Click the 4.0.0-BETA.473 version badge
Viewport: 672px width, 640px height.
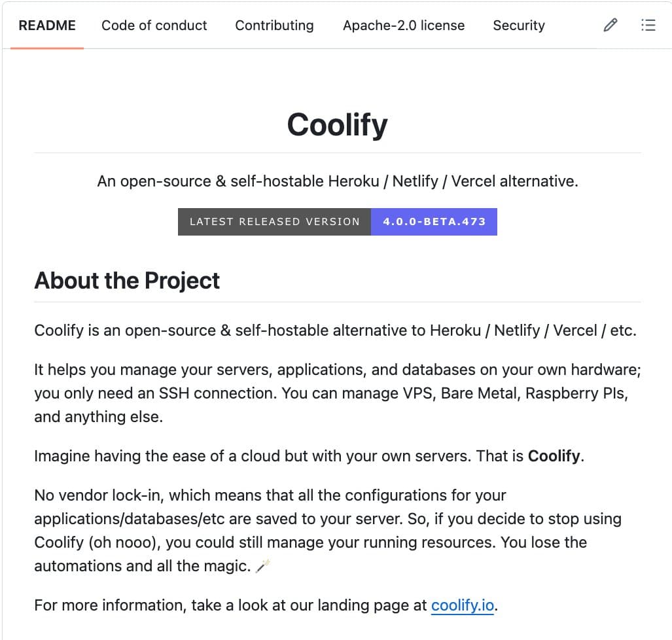tap(434, 221)
